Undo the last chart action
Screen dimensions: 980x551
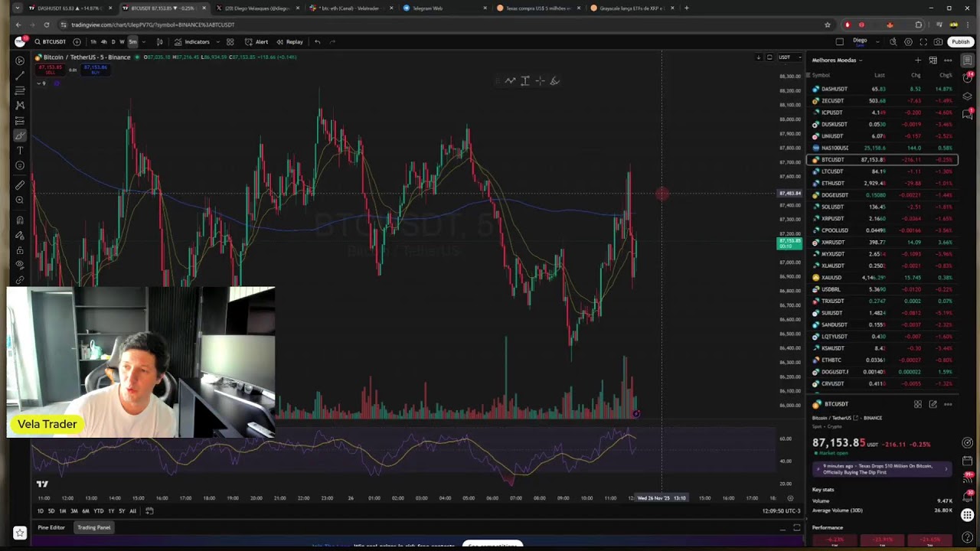317,41
